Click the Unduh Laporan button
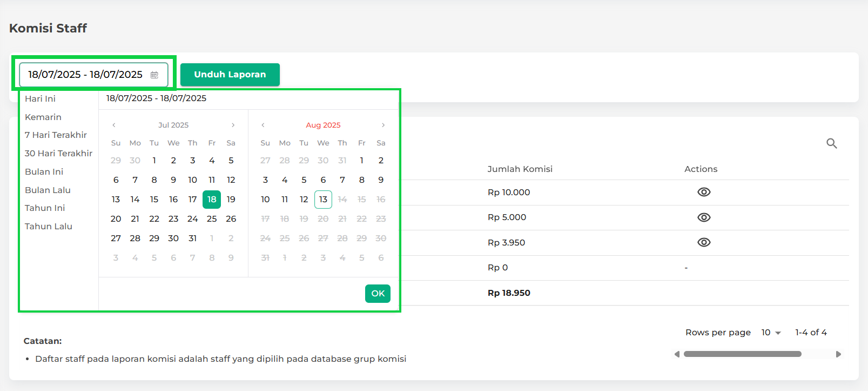This screenshot has width=868, height=391. click(230, 75)
